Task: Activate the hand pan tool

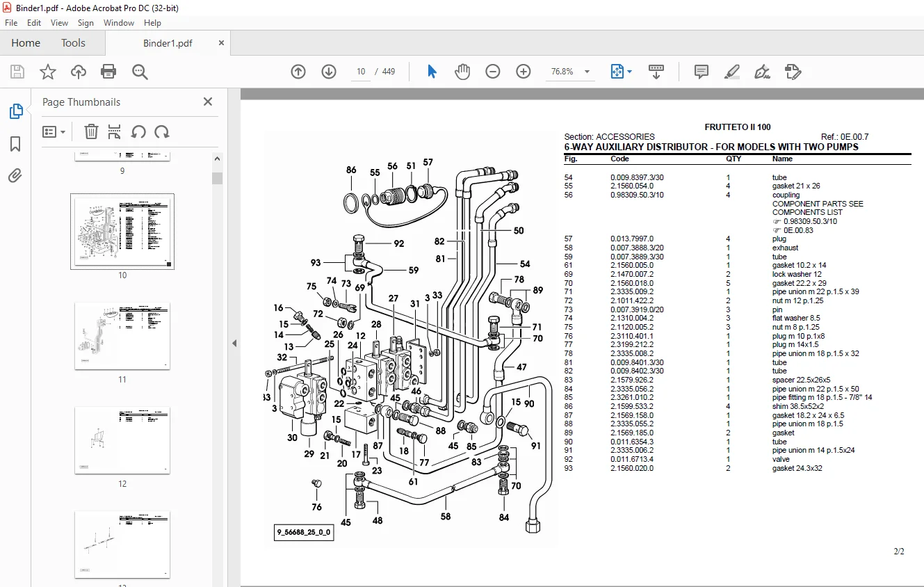Action: point(462,72)
